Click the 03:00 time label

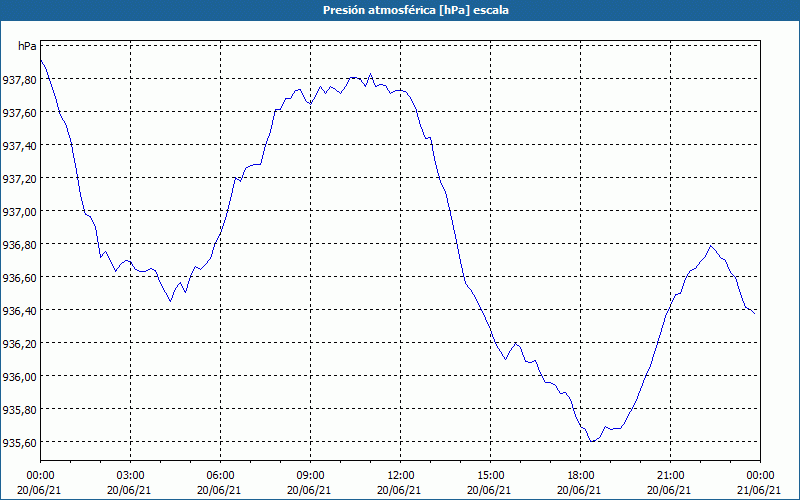pos(131,476)
